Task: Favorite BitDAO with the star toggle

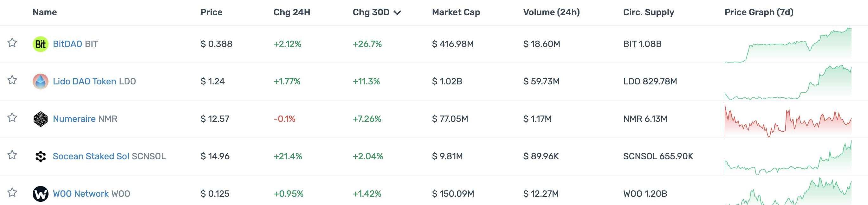Action: tap(12, 43)
